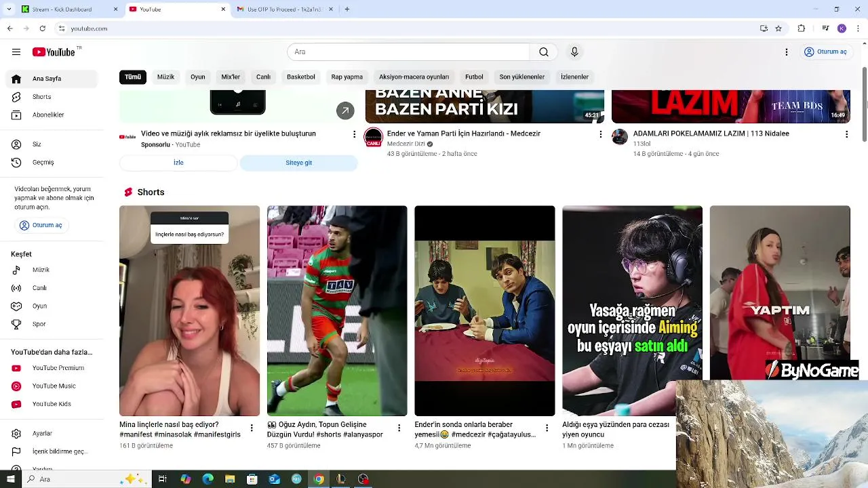Open options for the Mina linçlerle Short
This screenshot has width=868, height=488.
tap(252, 428)
